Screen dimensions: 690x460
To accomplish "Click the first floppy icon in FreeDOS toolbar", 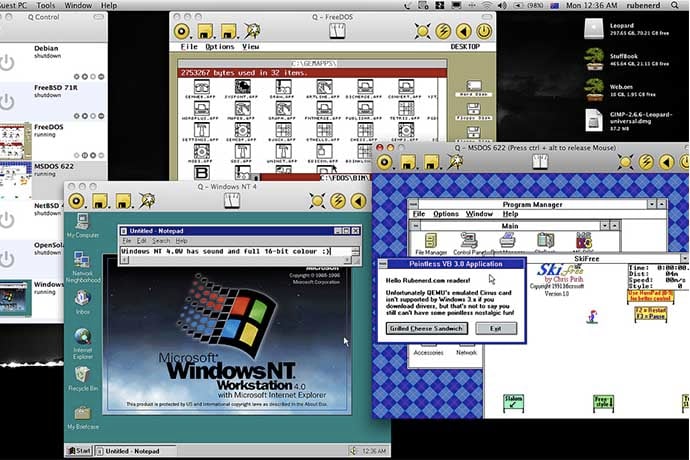I will click(x=206, y=31).
